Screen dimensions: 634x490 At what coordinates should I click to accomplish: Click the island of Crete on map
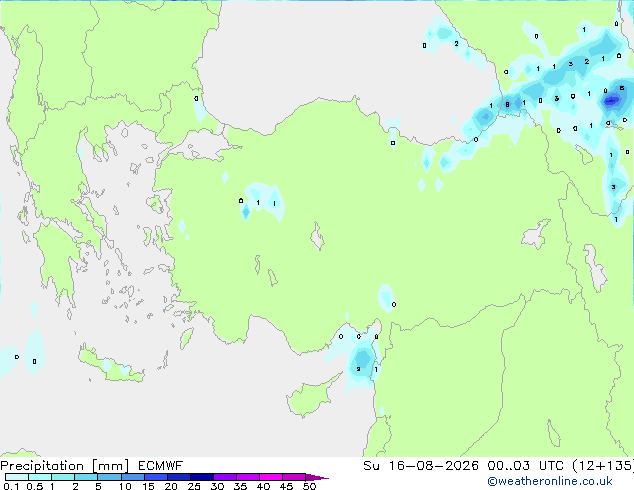point(111,367)
